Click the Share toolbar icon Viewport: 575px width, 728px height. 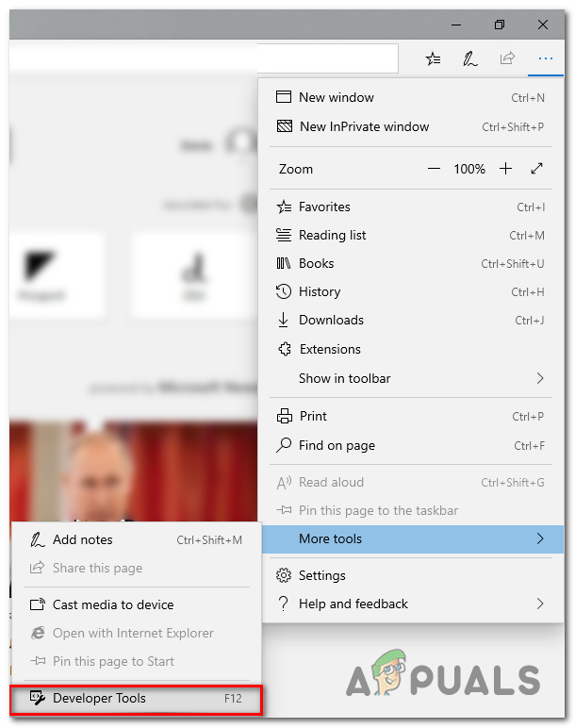(507, 58)
